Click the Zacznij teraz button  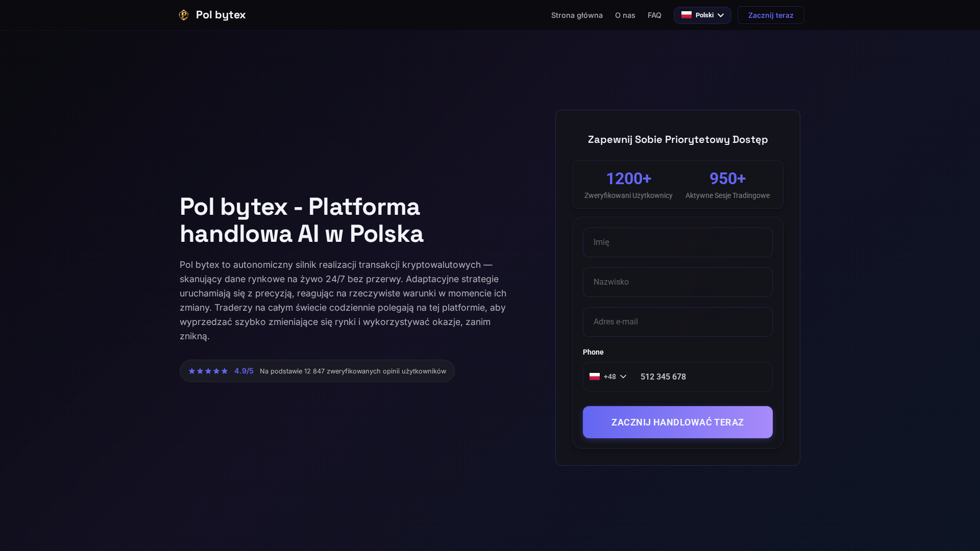click(x=770, y=15)
